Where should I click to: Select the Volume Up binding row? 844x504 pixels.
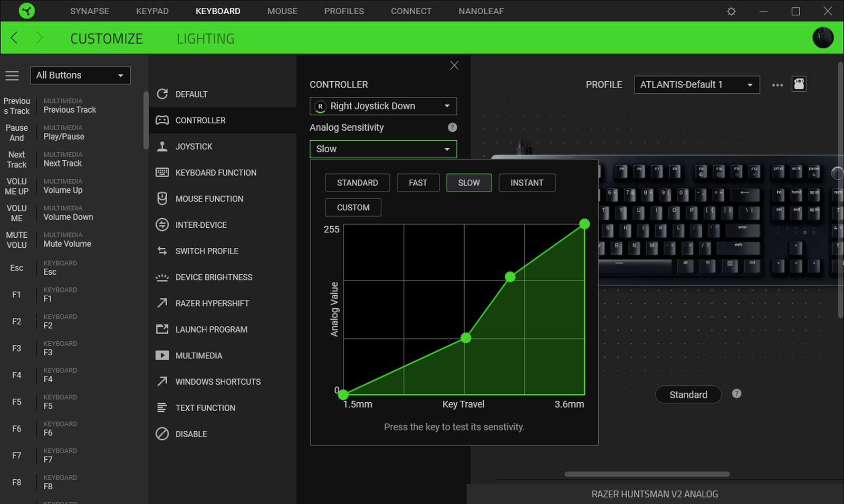[71, 186]
